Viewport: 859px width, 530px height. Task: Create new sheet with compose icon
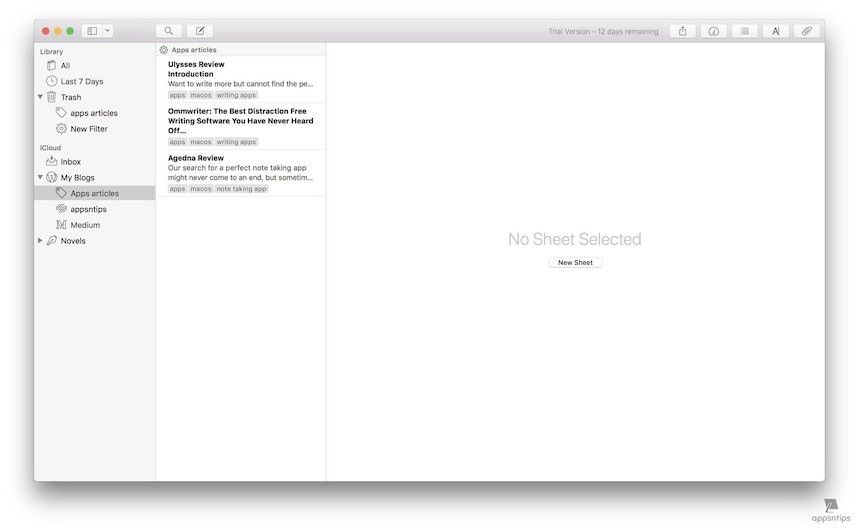pyautogui.click(x=200, y=31)
